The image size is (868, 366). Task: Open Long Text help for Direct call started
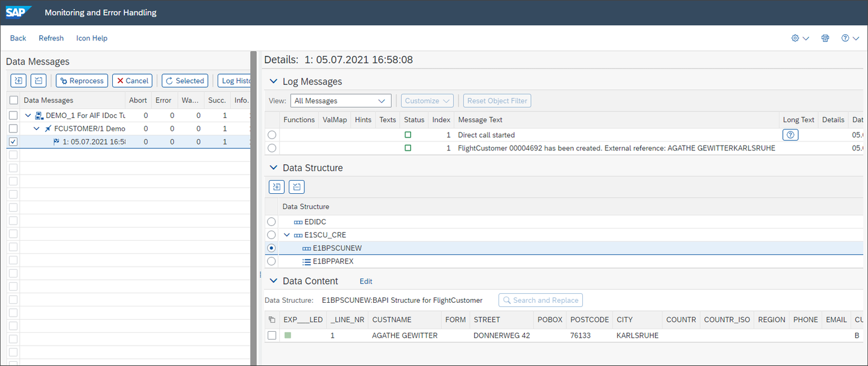click(790, 135)
